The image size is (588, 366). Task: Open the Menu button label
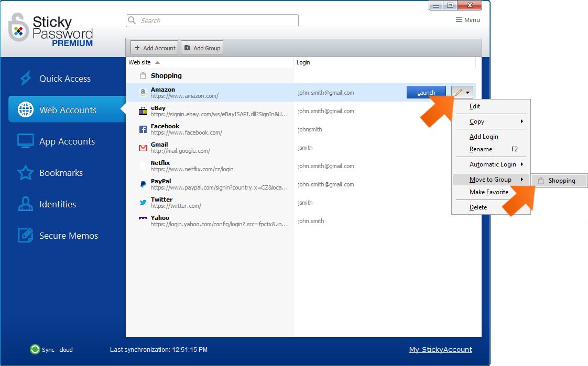[472, 20]
